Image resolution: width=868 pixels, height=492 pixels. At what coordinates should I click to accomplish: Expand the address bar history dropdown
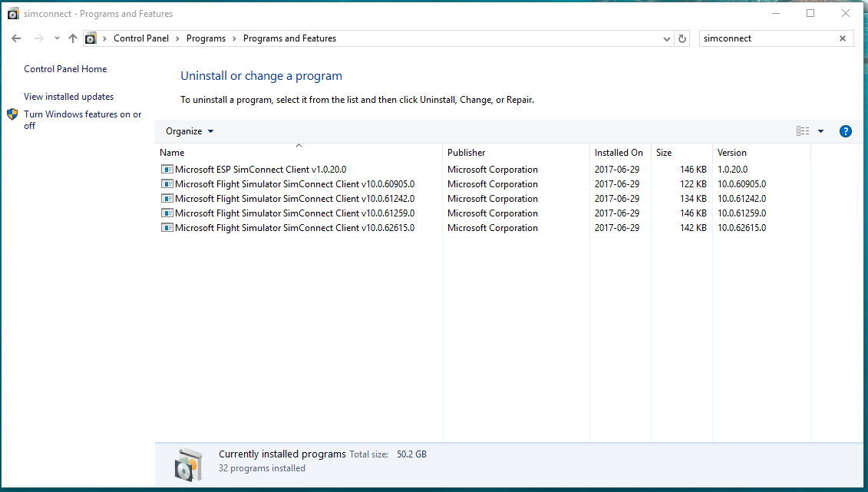[x=666, y=38]
